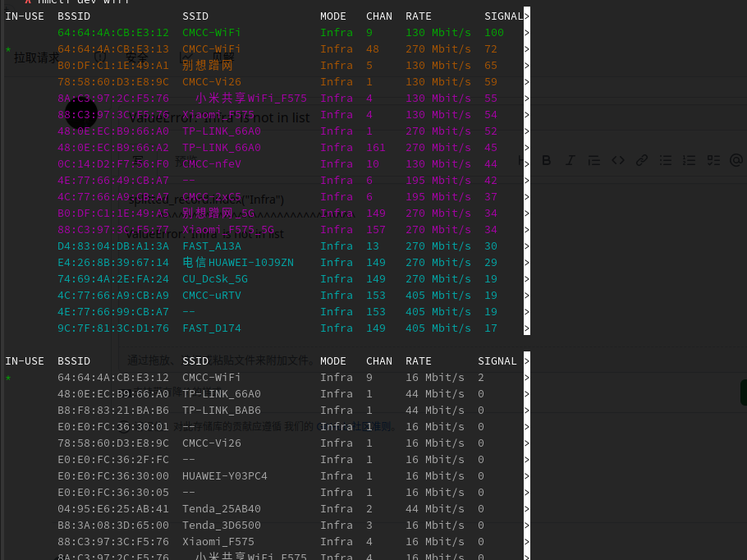Select BSSID E0:E0:FC:36:2F:FC in terminal

tap(113, 460)
